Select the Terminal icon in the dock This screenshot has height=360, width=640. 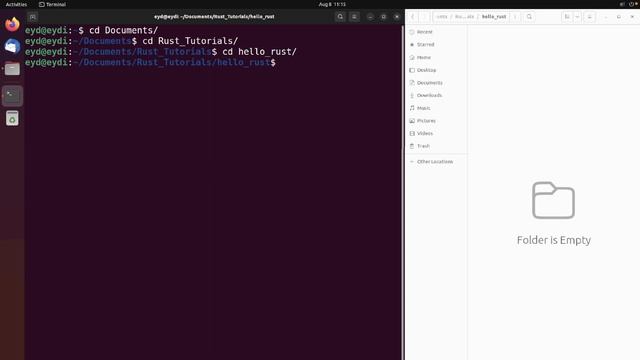pos(12,96)
